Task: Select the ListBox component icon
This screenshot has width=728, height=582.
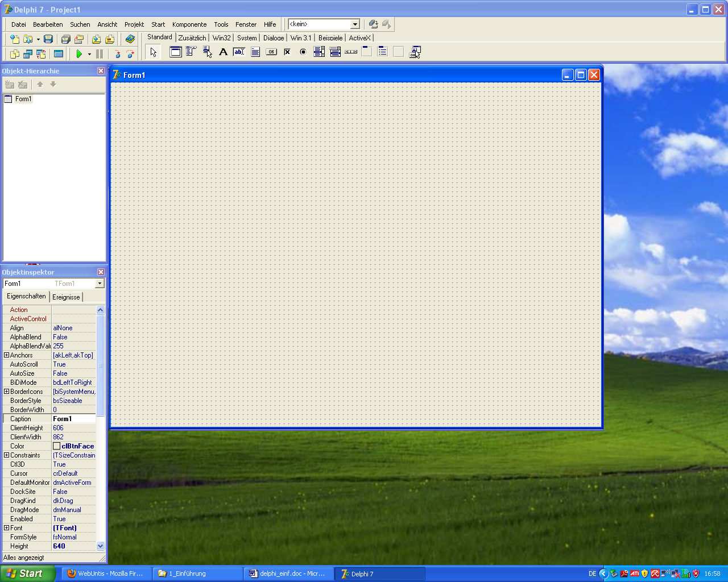Action: pos(319,52)
